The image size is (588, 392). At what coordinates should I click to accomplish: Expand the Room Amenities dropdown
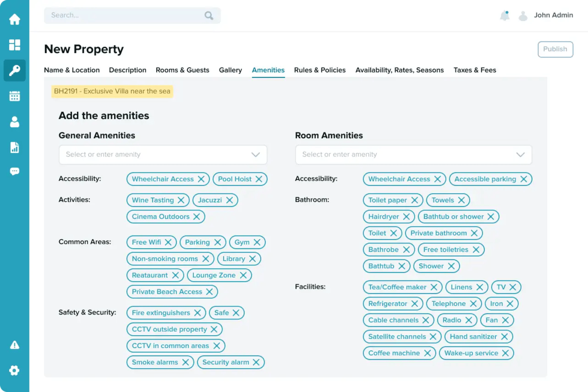pyautogui.click(x=520, y=155)
